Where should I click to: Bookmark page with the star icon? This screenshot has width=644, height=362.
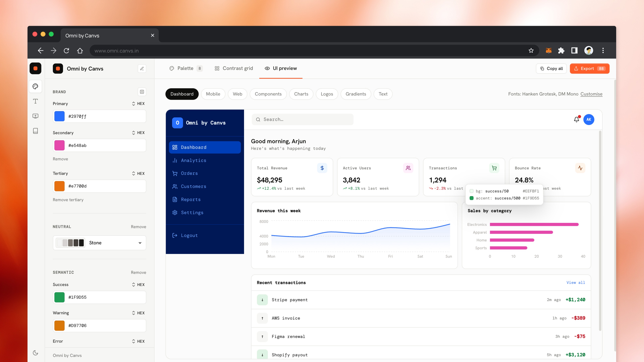pyautogui.click(x=531, y=51)
